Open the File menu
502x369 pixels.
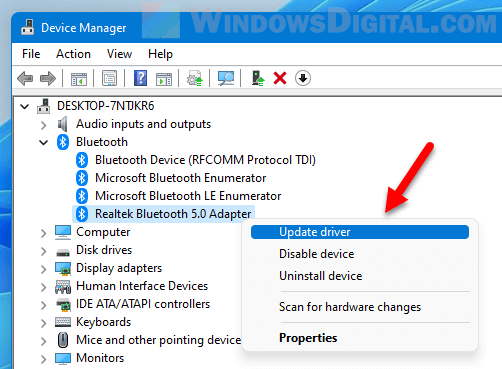point(31,54)
